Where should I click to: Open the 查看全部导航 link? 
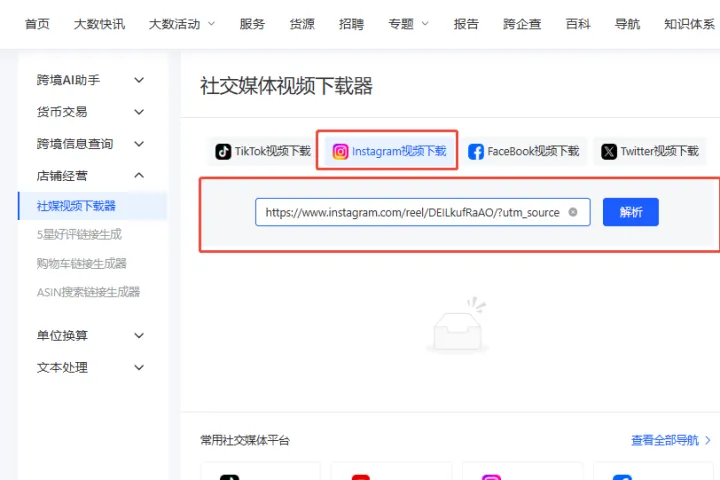(x=665, y=440)
